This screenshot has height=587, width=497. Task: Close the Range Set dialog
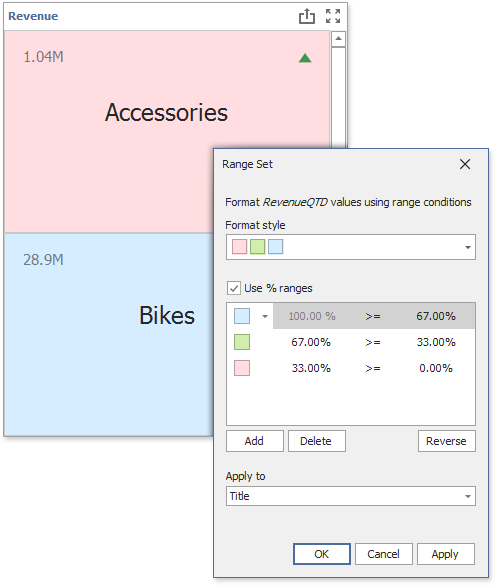click(465, 164)
